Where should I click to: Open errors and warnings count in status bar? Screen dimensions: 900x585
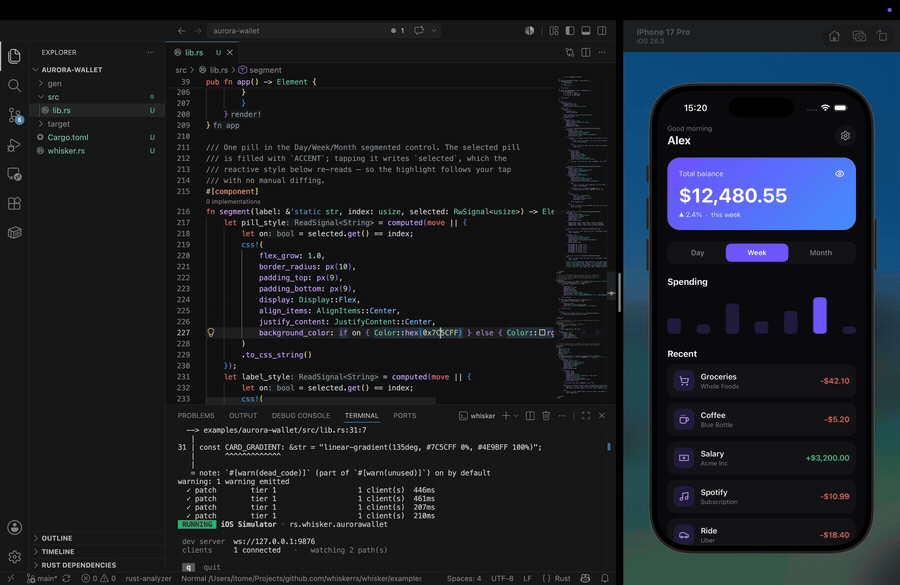pos(98,578)
